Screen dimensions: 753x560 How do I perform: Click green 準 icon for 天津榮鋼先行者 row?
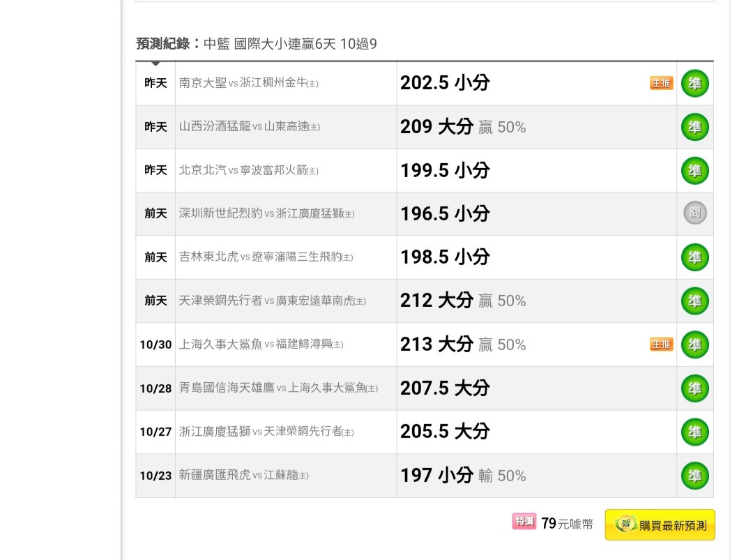[695, 301]
